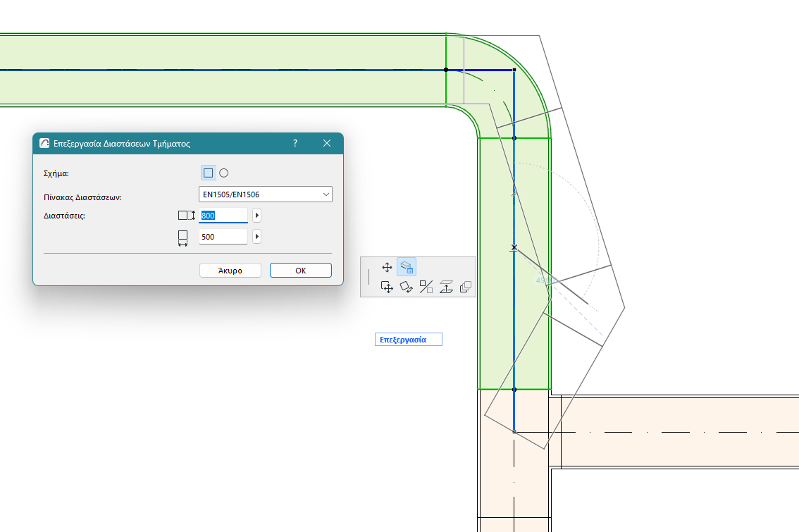Image resolution: width=799 pixels, height=532 pixels.
Task: Open preset list arrow next to 500
Action: point(256,237)
